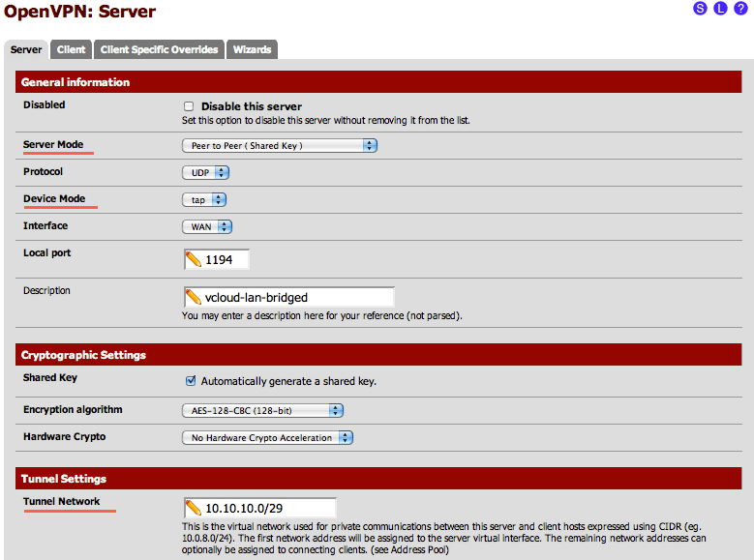The image size is (754, 560).
Task: Open the blue question mark help icon
Action: tap(740, 8)
